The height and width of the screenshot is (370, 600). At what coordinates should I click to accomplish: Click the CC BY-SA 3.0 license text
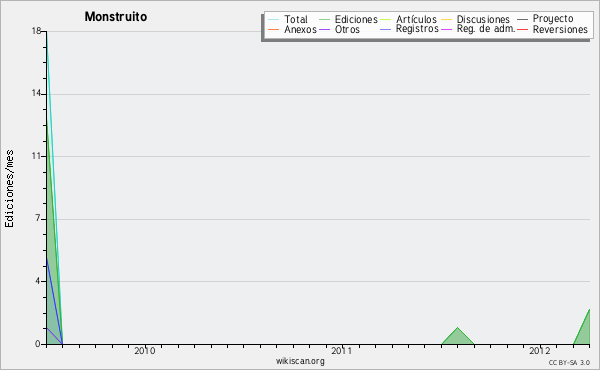(569, 362)
